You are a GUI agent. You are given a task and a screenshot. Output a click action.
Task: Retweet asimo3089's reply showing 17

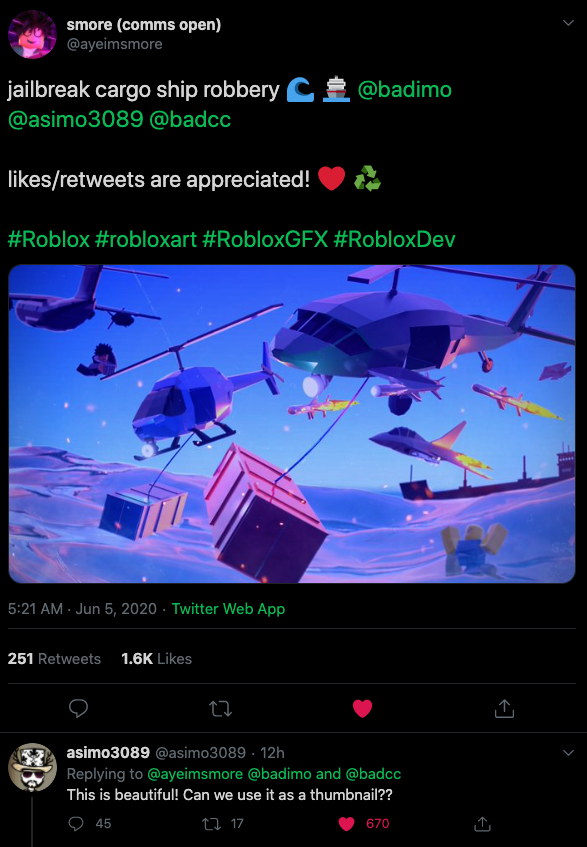click(222, 823)
